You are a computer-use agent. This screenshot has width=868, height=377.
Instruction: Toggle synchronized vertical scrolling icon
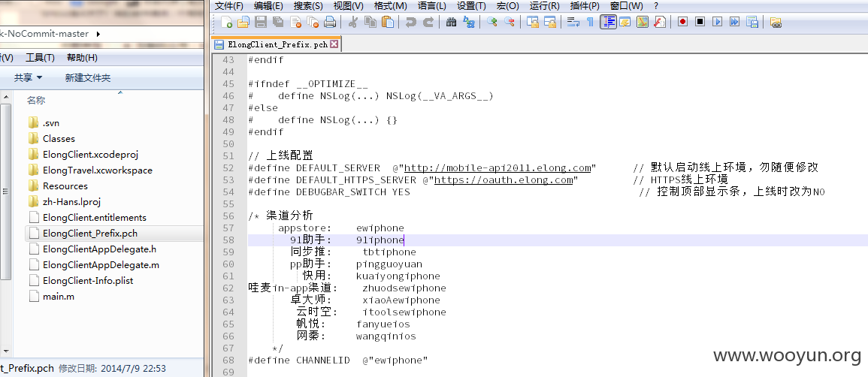[x=533, y=22]
